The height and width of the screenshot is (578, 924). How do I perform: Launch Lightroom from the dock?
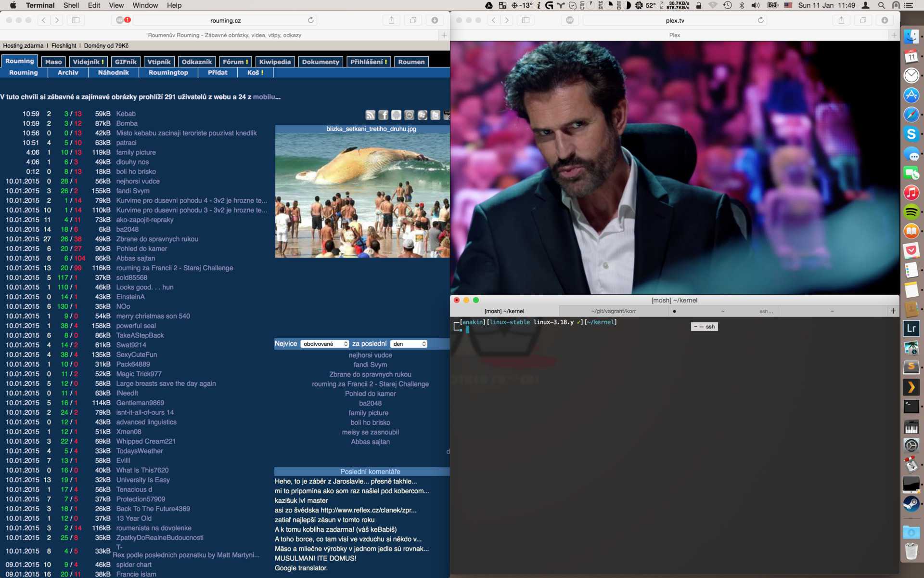coord(911,328)
